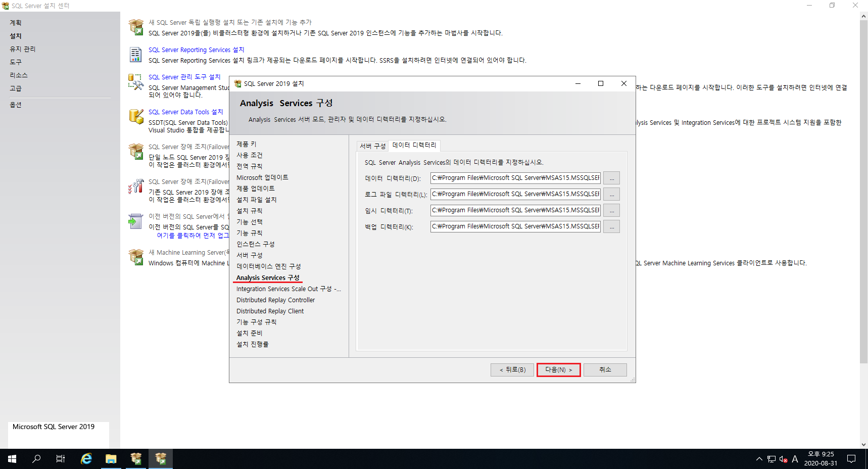Image resolution: width=868 pixels, height=469 pixels.
Task: Select the Microsoft 업데이트 step
Action: 262,177
